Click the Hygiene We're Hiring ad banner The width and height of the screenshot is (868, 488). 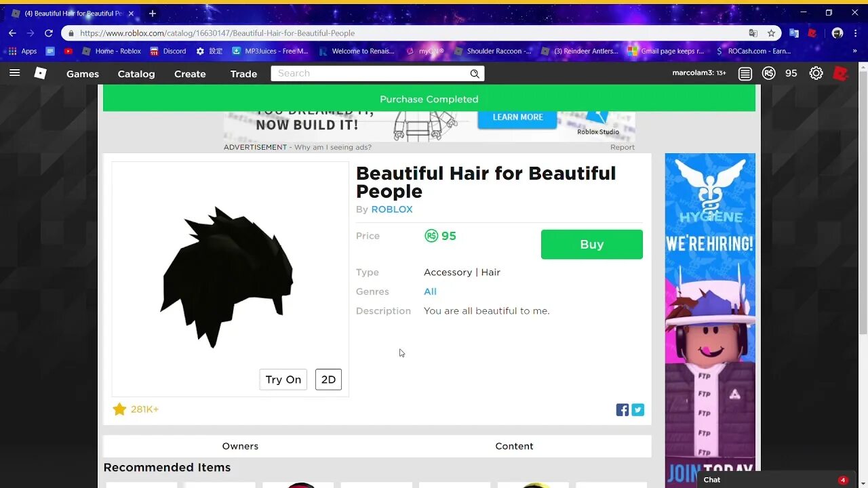tap(710, 320)
